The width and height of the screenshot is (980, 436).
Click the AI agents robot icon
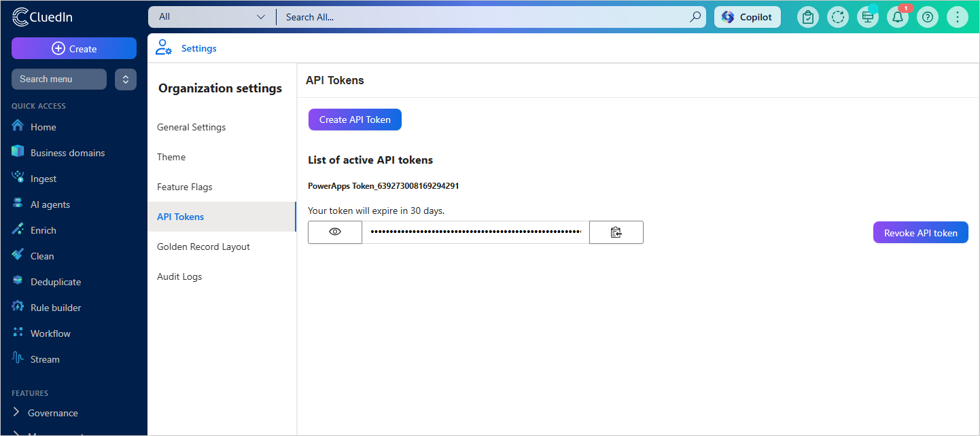coord(18,204)
